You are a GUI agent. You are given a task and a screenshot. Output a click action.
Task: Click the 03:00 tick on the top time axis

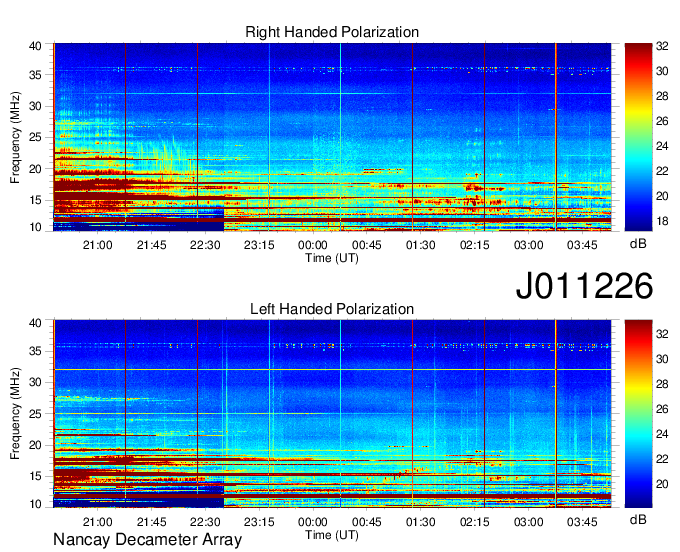tap(528, 245)
